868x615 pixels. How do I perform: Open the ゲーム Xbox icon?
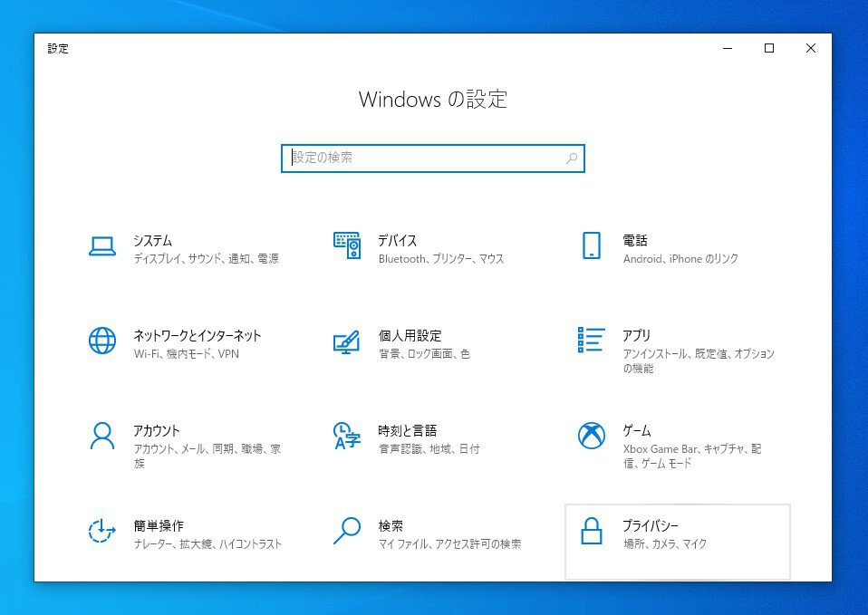(x=592, y=435)
